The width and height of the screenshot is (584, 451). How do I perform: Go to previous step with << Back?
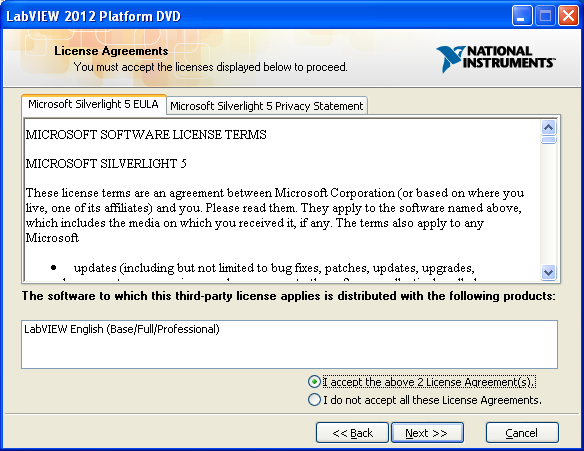(352, 433)
